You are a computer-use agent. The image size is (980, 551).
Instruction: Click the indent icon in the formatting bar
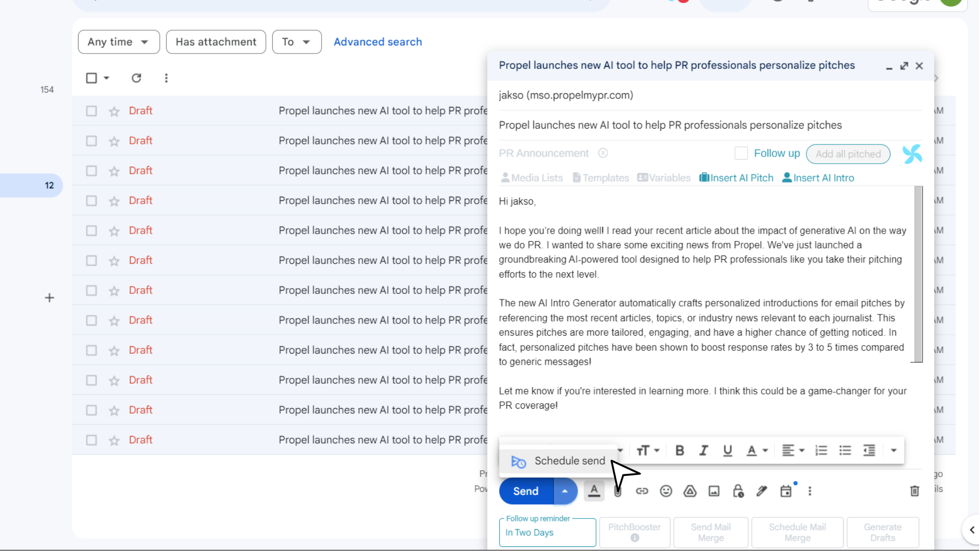point(869,450)
